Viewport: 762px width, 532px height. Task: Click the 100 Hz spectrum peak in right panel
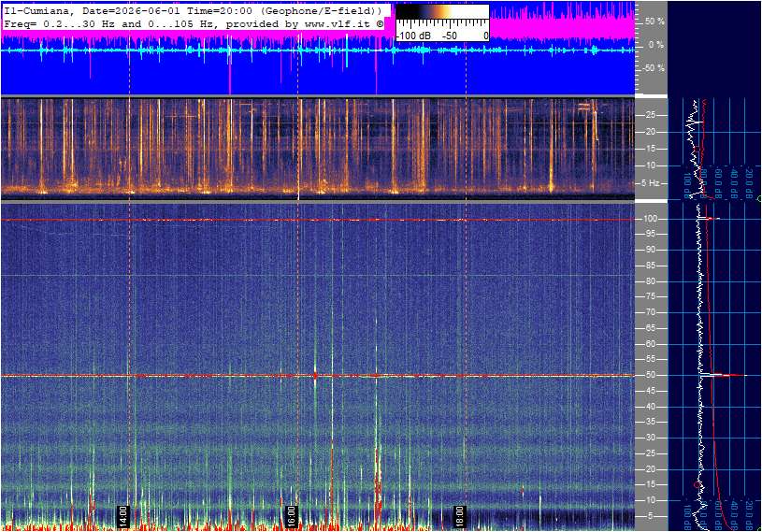point(710,219)
